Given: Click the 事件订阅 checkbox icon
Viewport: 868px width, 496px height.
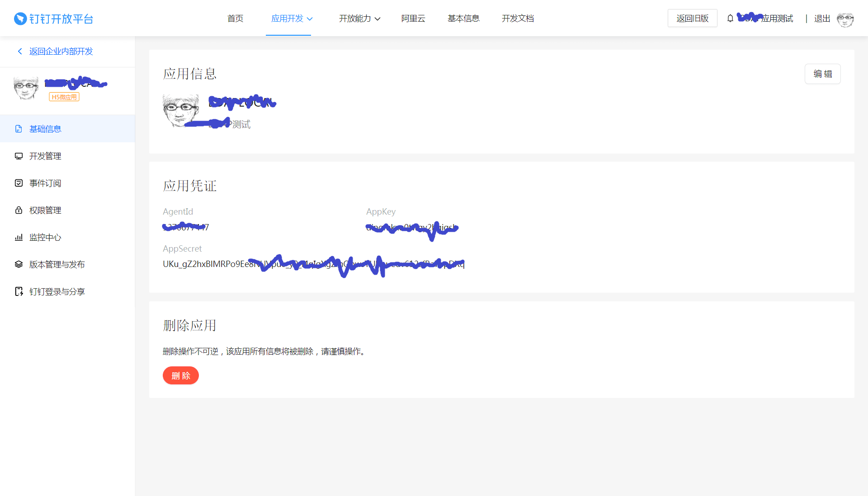Looking at the screenshot, I should coord(19,183).
